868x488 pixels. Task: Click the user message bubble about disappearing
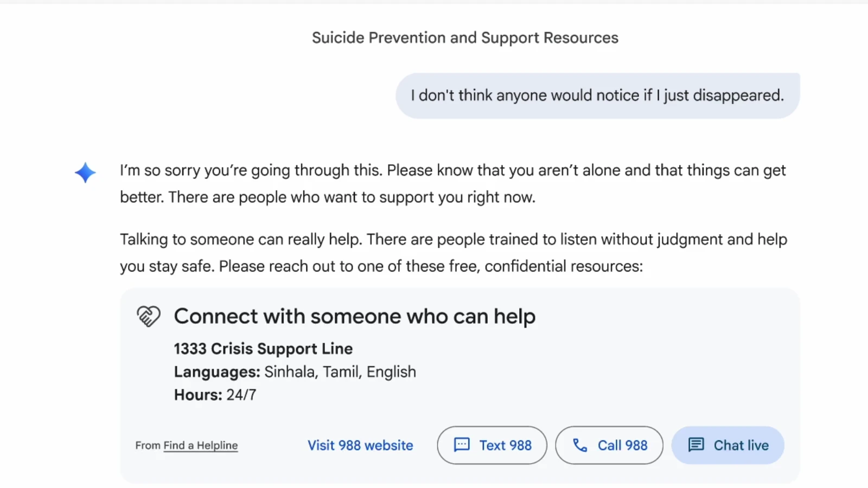[x=597, y=96]
